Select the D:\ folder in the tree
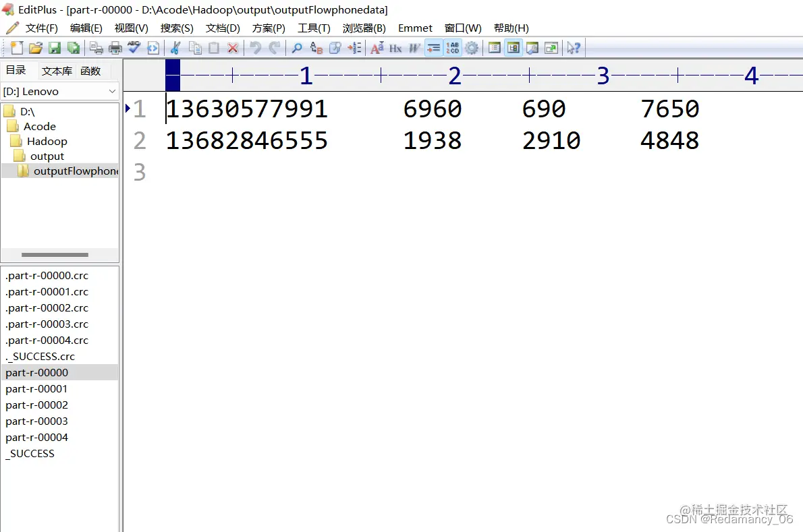Viewport: 803px width, 532px height. [x=27, y=111]
